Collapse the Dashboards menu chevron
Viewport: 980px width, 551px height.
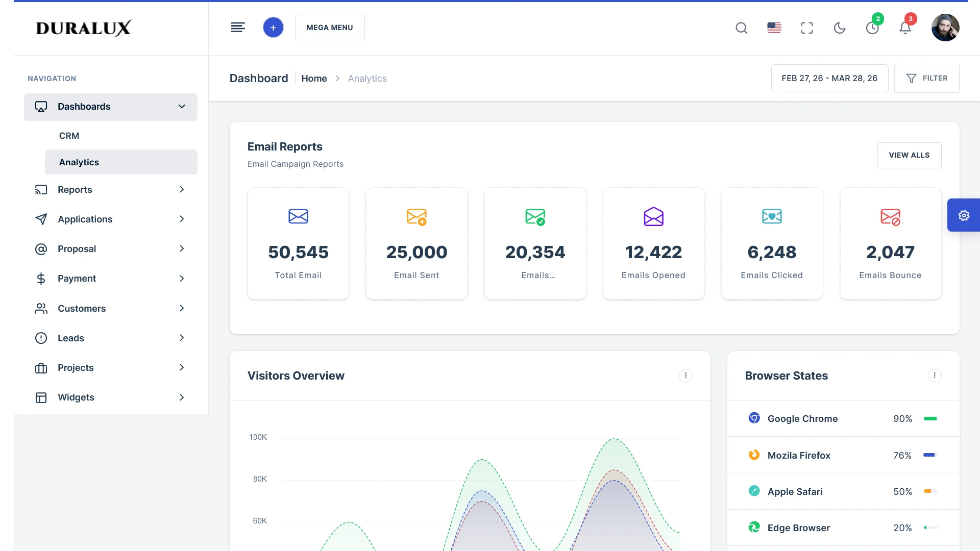click(x=182, y=107)
